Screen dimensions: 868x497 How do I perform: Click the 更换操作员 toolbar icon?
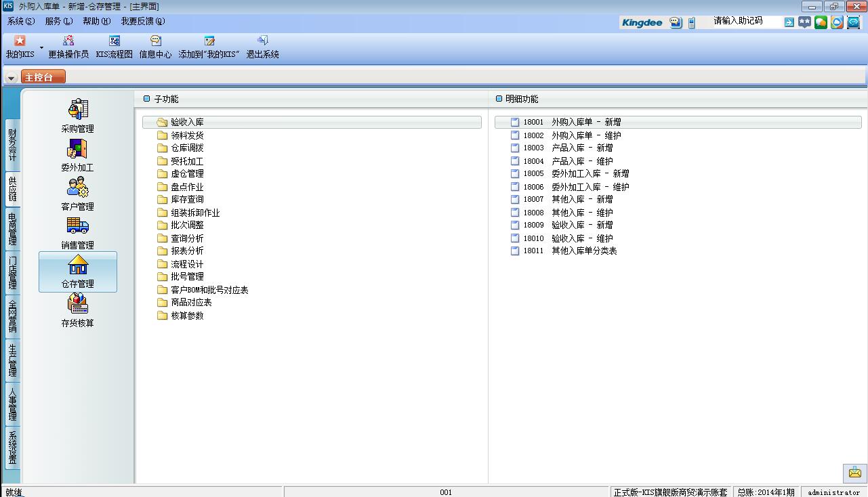[x=68, y=41]
